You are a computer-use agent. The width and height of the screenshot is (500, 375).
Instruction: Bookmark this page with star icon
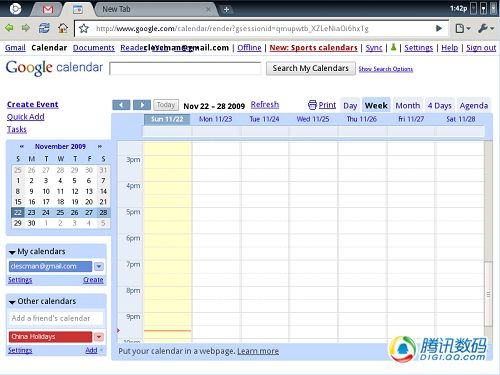[84, 28]
